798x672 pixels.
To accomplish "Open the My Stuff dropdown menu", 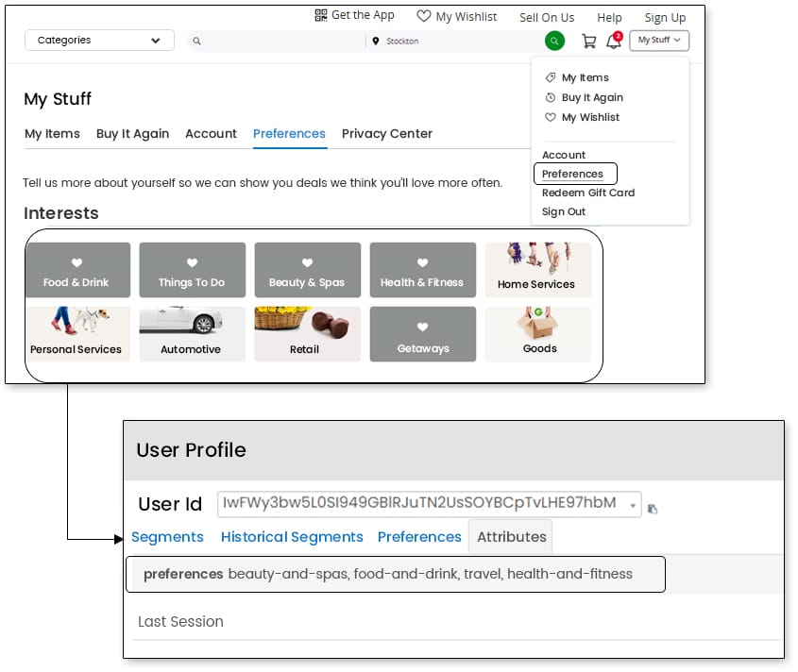I will [659, 41].
